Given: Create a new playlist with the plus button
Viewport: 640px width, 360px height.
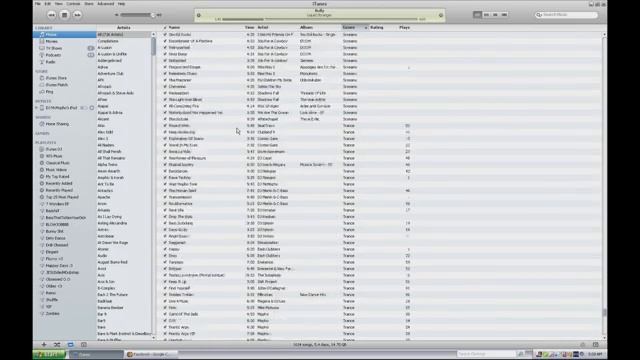Looking at the screenshot, I should coord(44,344).
